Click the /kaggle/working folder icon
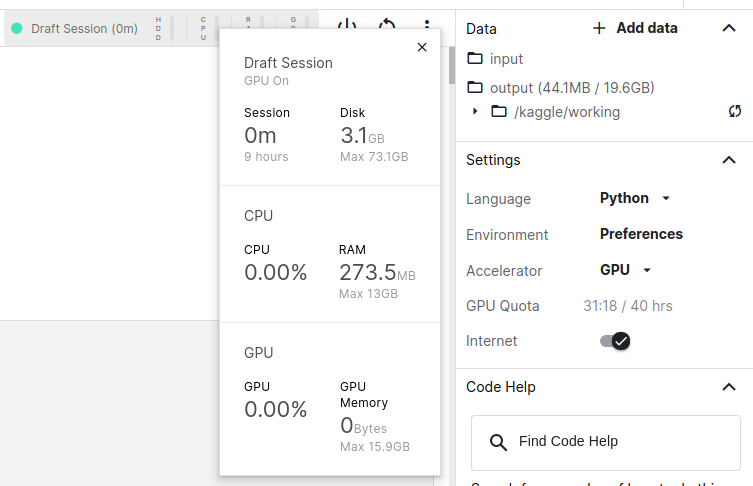This screenshot has width=753, height=486. click(x=499, y=111)
